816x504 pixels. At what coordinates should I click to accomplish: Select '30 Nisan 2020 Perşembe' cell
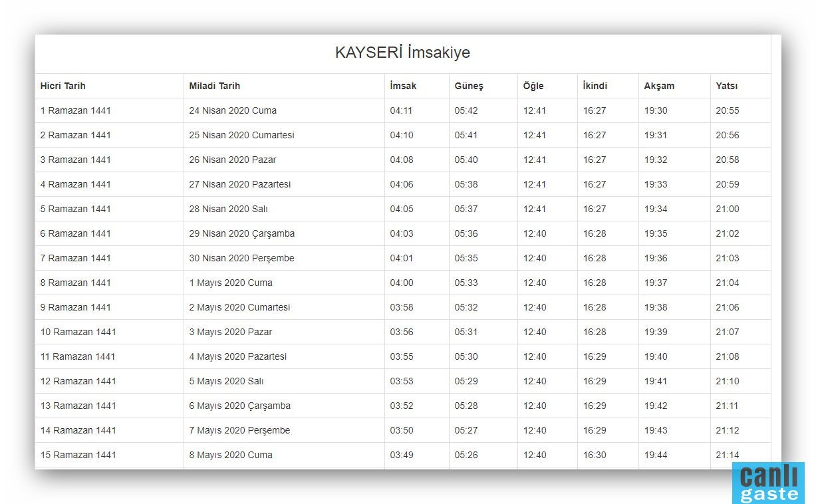pyautogui.click(x=241, y=258)
